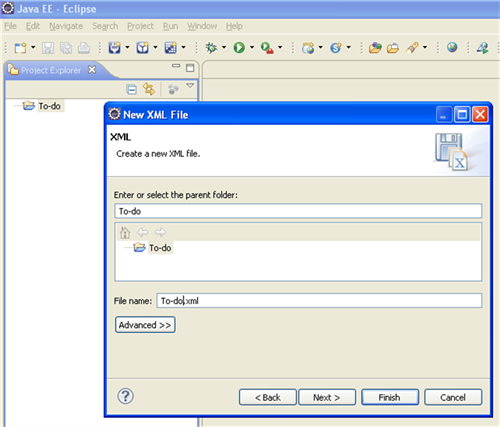Click the green Run button icon
This screenshot has height=427, width=500.
coord(239,48)
